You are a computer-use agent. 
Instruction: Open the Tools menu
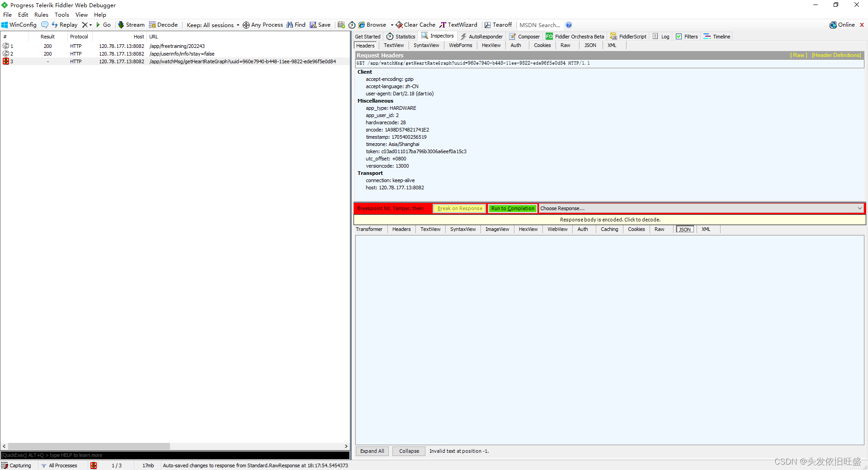62,14
